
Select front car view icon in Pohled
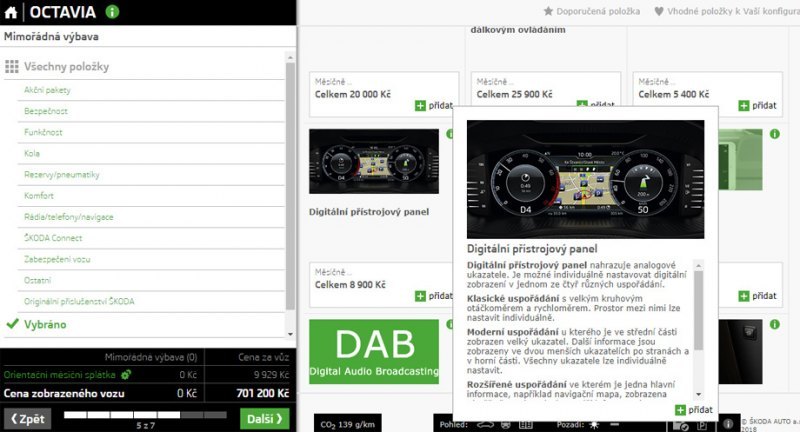(506, 424)
